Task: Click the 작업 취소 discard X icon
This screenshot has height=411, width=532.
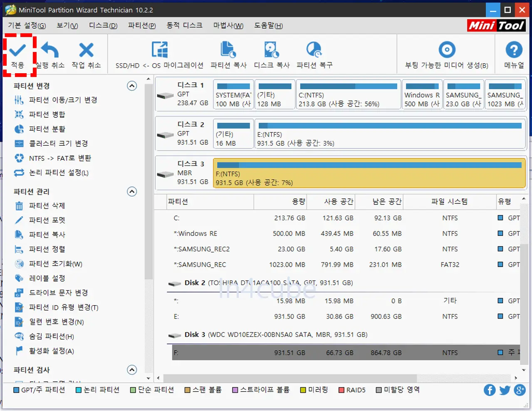Action: (86, 50)
